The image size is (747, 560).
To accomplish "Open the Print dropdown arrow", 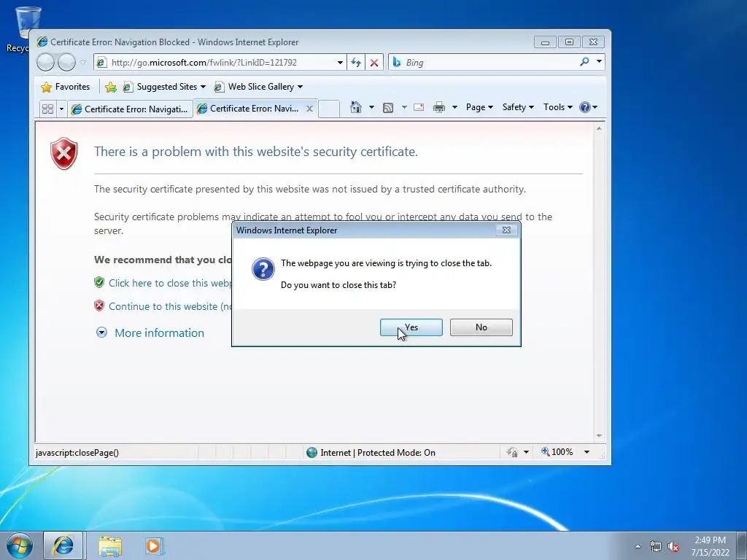I will pos(454,107).
